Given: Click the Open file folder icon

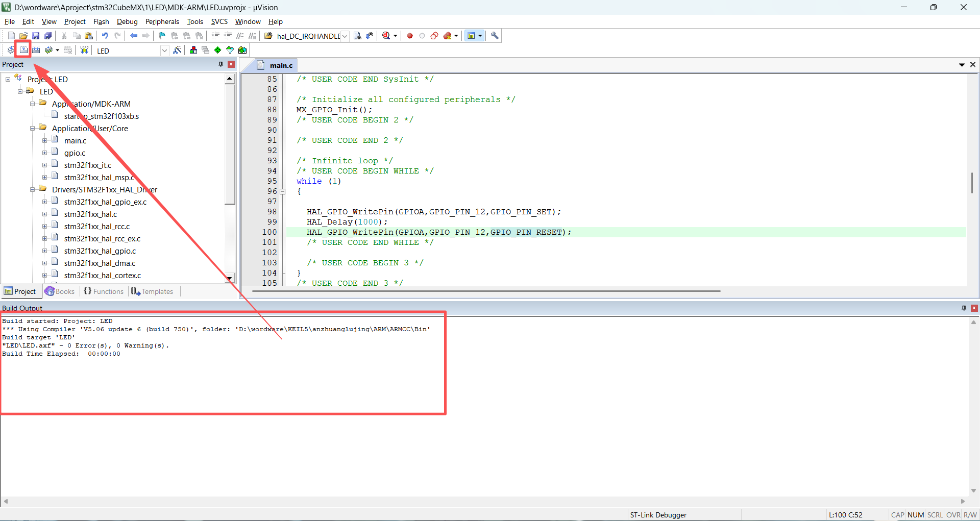Looking at the screenshot, I should pyautogui.click(x=23, y=36).
